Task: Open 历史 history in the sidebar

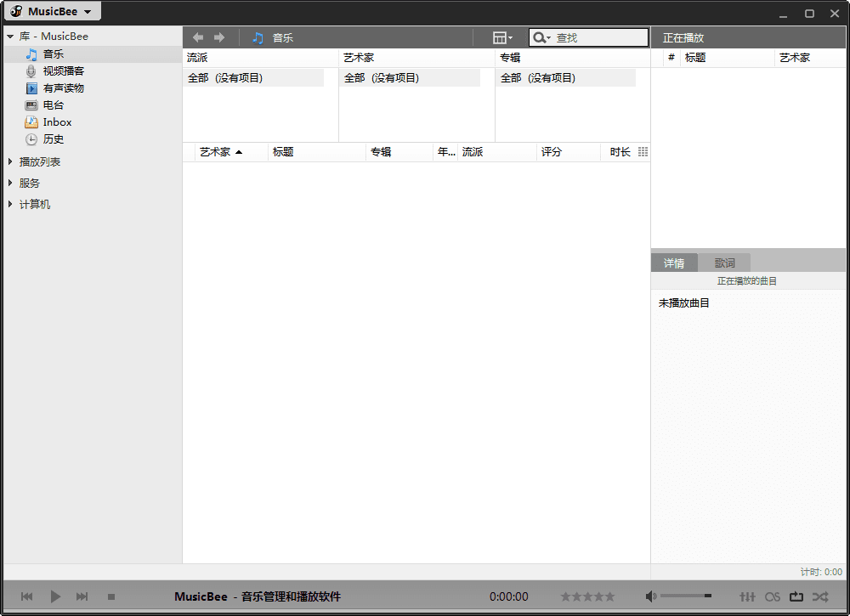Action: click(53, 139)
